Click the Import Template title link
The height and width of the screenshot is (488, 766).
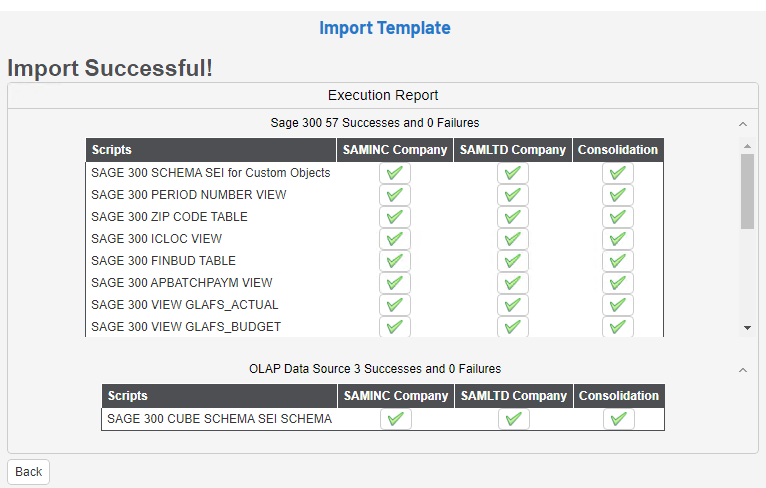click(x=384, y=28)
